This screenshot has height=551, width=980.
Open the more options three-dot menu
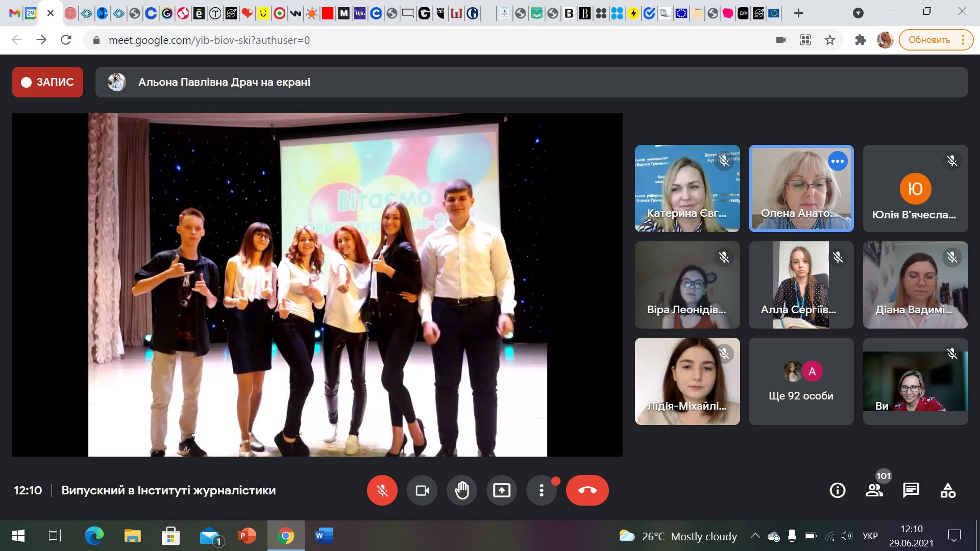click(542, 490)
